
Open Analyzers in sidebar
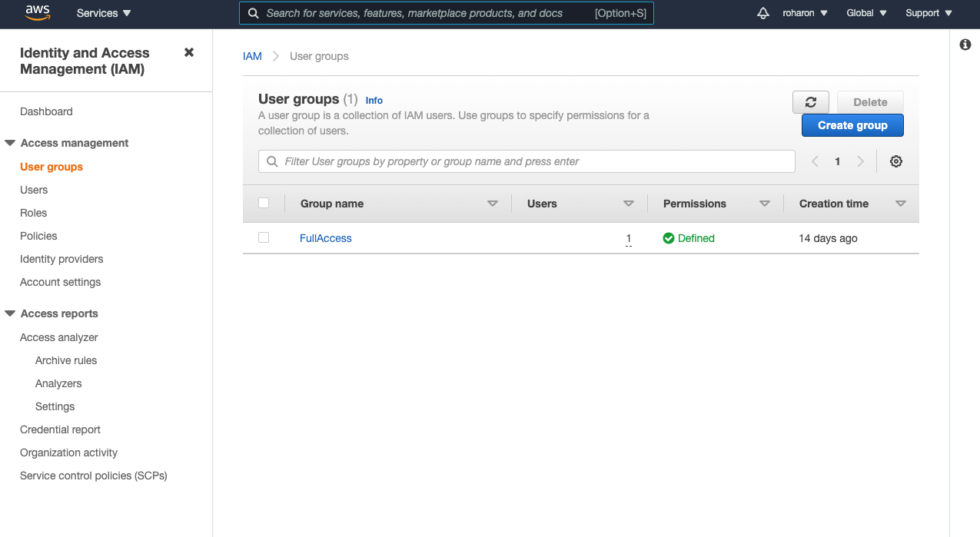(58, 383)
